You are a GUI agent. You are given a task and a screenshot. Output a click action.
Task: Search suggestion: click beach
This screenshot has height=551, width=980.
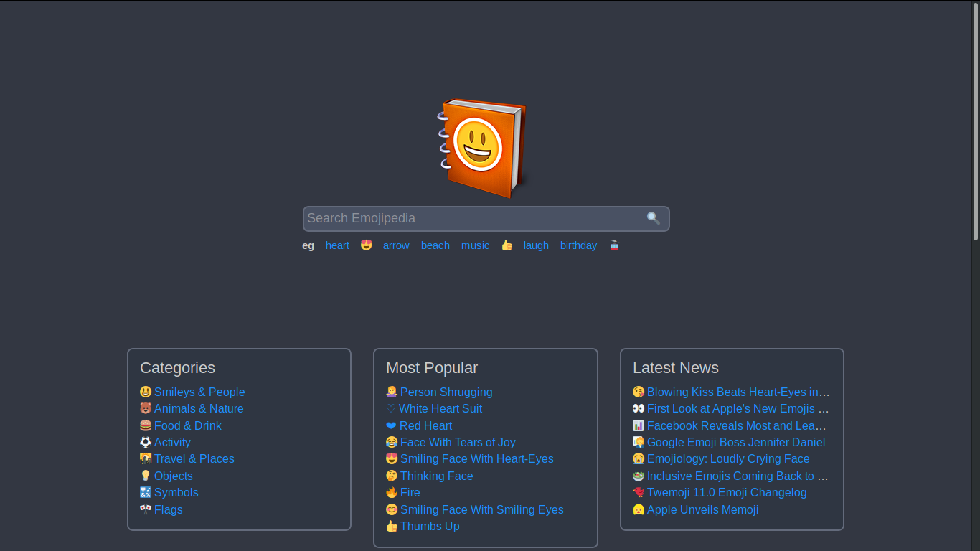pyautogui.click(x=435, y=245)
